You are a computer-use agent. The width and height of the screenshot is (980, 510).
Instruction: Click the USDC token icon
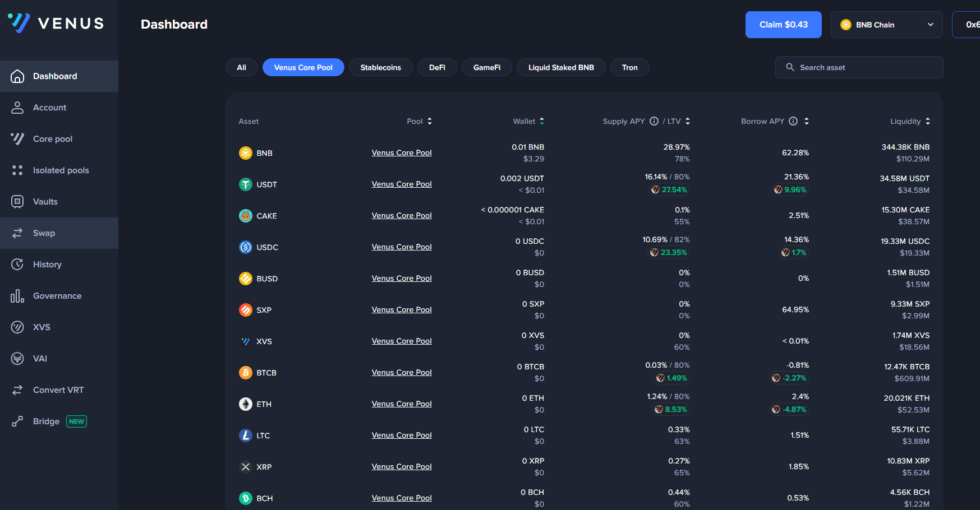click(x=246, y=247)
